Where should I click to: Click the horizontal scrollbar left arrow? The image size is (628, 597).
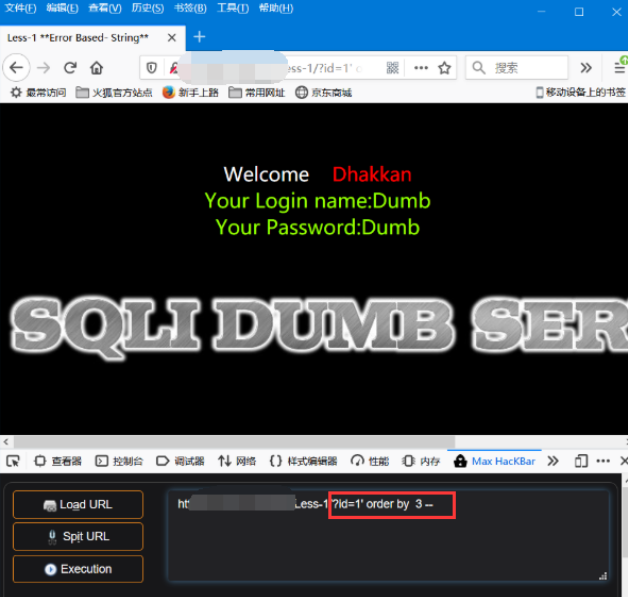(6, 442)
